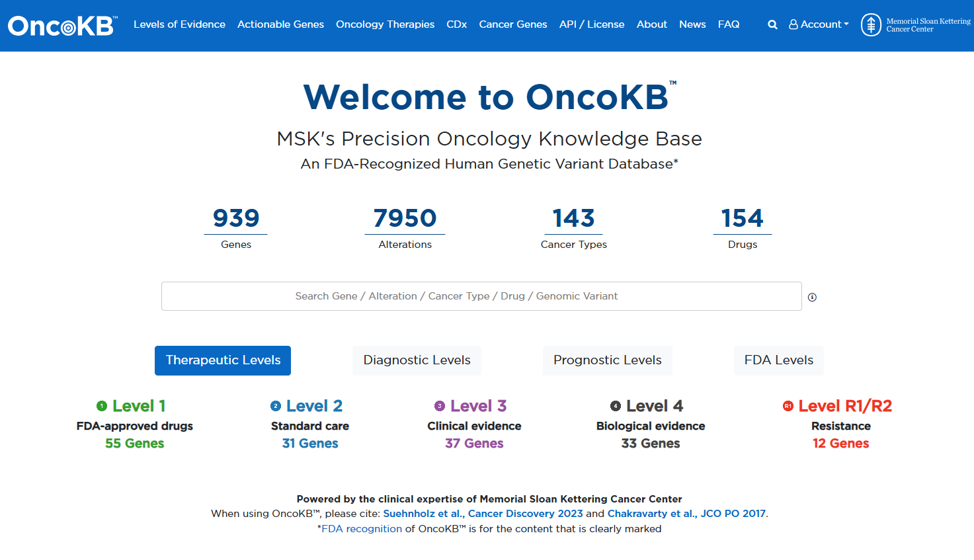Open the 55 Genes Level 1 list
Screen dimensions: 974x560
point(135,444)
